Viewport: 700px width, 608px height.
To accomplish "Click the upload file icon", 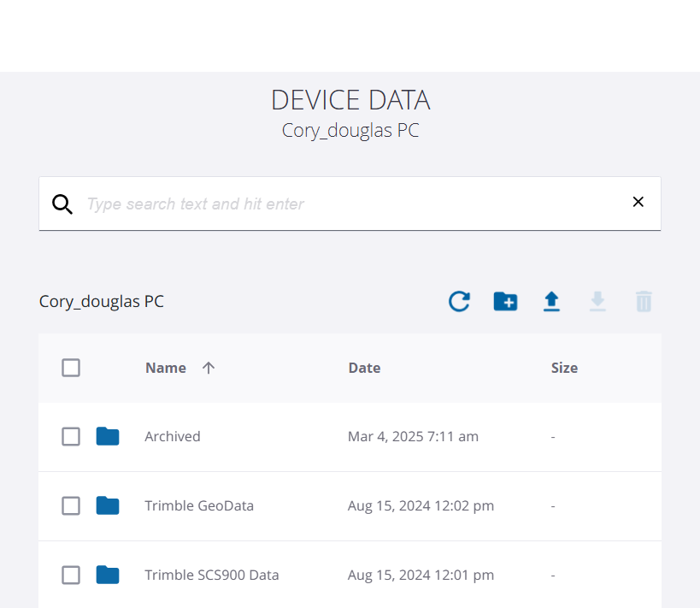I will tap(552, 301).
